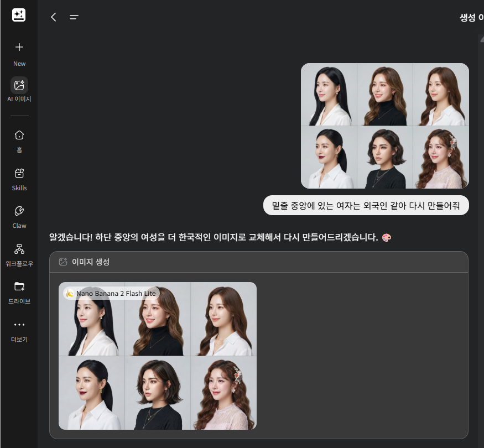Click the 이미지 생성 header icon

[x=63, y=262]
